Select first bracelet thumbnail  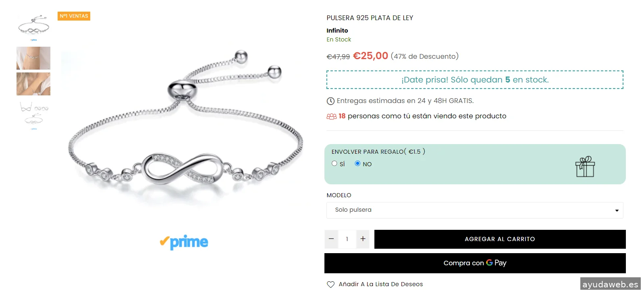(x=33, y=28)
